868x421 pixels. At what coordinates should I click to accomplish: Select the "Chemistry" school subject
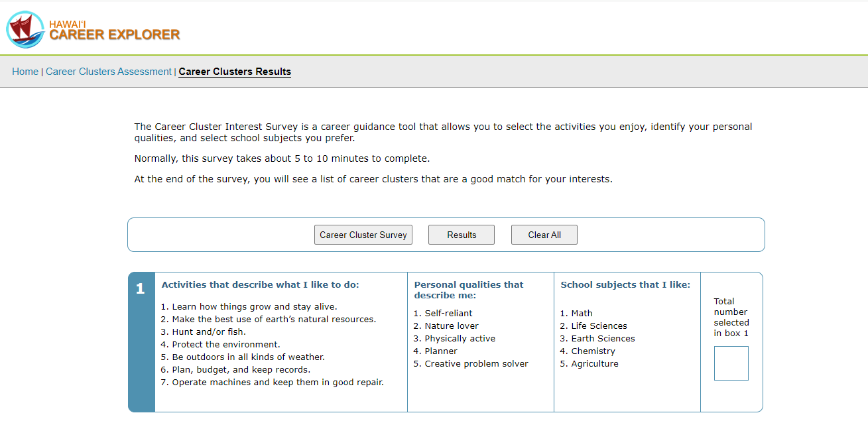tap(593, 351)
